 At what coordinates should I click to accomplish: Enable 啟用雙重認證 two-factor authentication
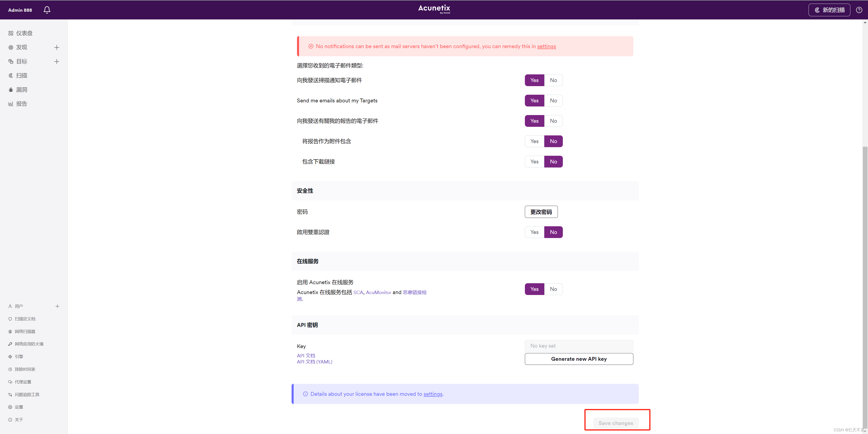click(534, 232)
